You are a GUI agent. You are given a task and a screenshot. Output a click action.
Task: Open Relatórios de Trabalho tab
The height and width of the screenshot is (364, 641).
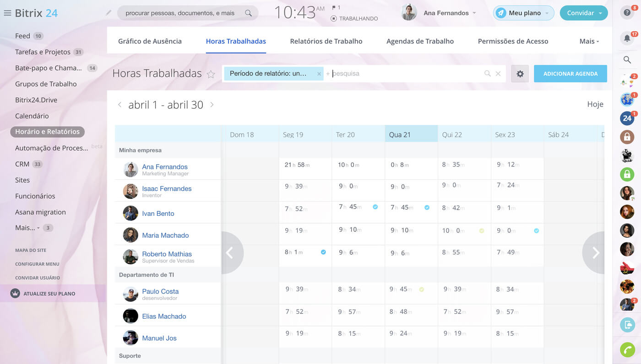[326, 41]
